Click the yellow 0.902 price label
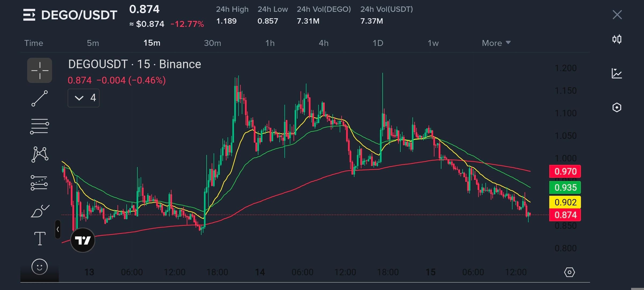This screenshot has width=644, height=290. (x=565, y=202)
